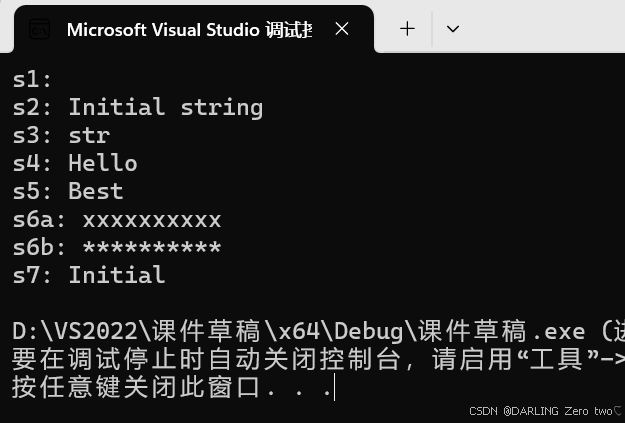Screen dimensions: 625x423
Task: Select the Microsoft Visual Studio debug console tab
Action: pyautogui.click(x=188, y=29)
